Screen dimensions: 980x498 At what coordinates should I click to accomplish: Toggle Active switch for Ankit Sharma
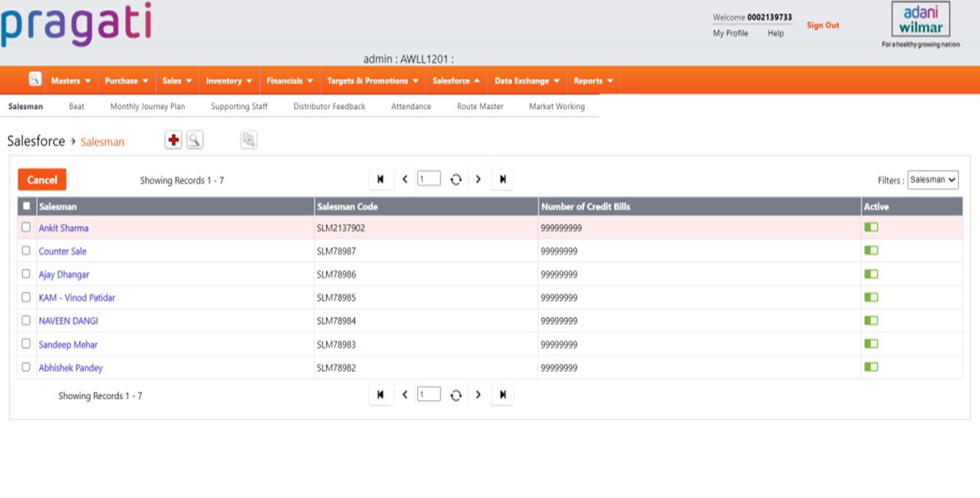871,227
